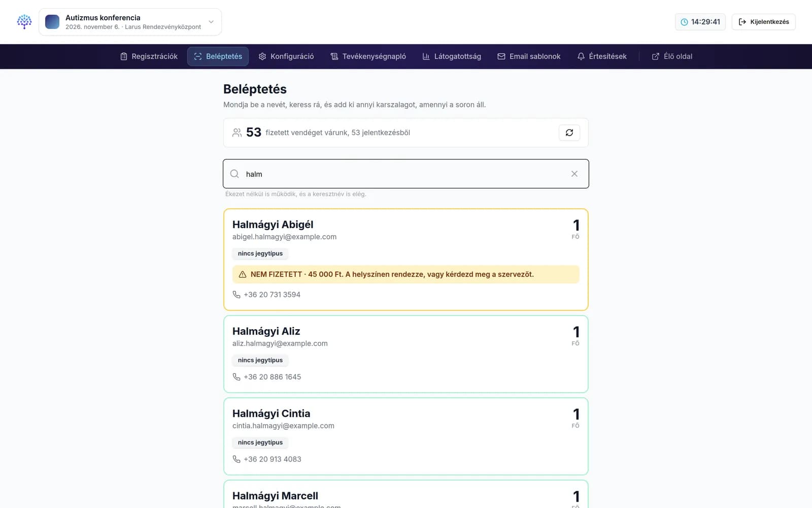Refresh the guest count with the reload button
812x508 pixels.
click(569, 133)
